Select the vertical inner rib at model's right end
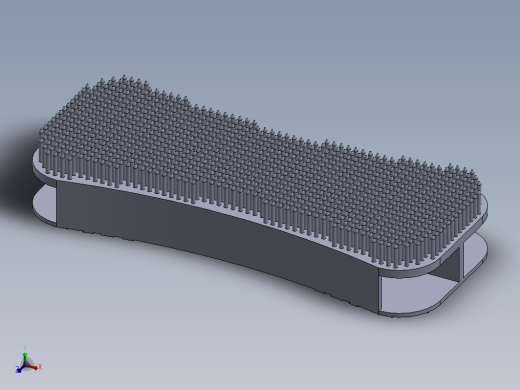The height and width of the screenshot is (390, 520). (x=461, y=263)
